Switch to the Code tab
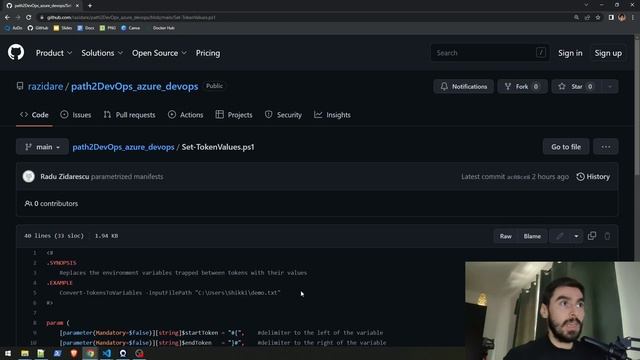640x360 pixels. pos(34,115)
